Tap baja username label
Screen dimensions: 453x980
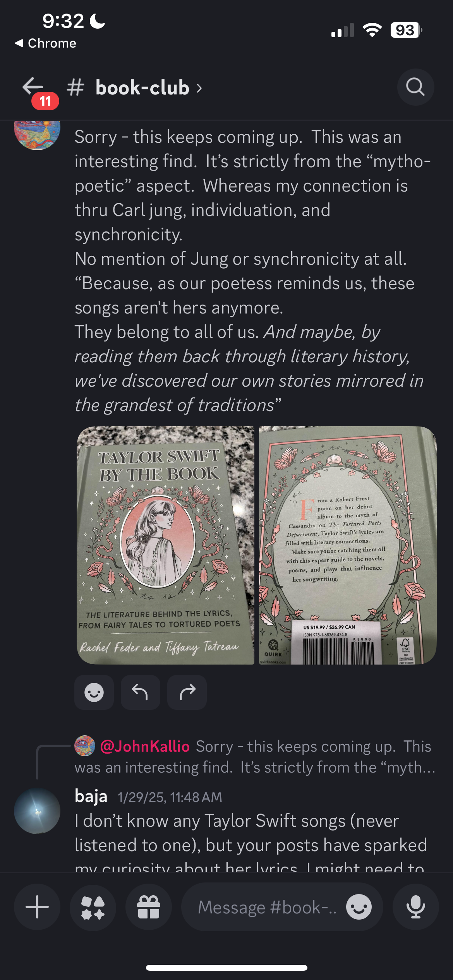(91, 796)
